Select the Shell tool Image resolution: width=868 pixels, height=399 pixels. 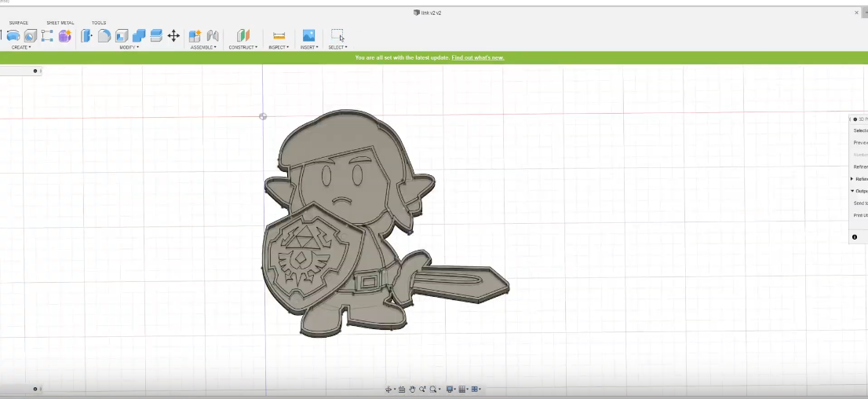(122, 36)
